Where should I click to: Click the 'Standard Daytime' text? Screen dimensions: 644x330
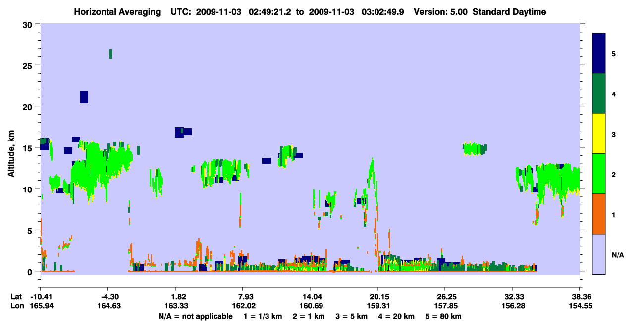(509, 12)
